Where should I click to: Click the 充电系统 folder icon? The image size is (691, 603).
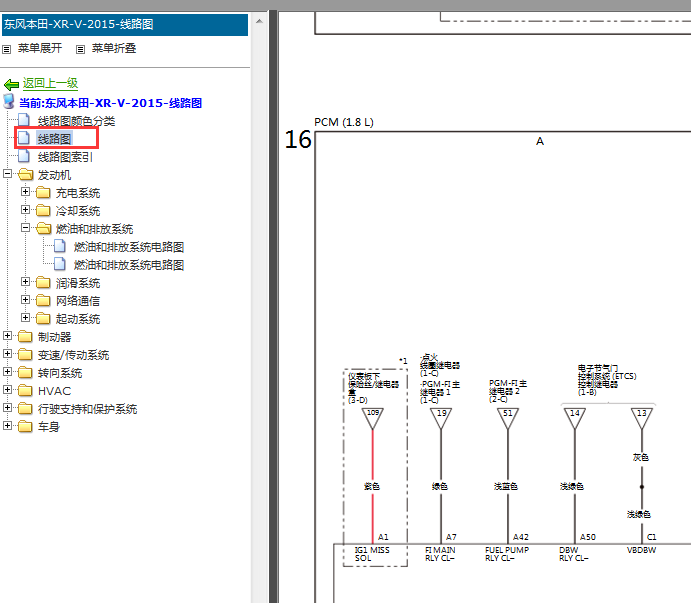pyautogui.click(x=43, y=193)
